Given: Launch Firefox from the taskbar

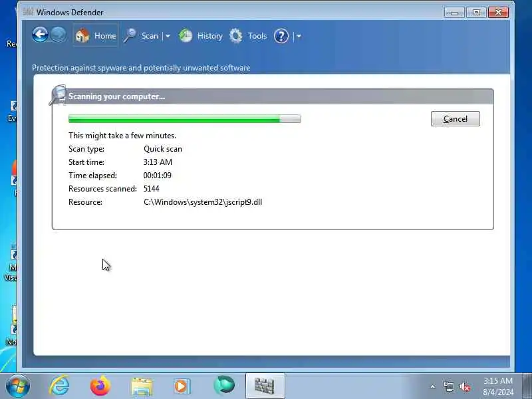Looking at the screenshot, I should pos(100,386).
